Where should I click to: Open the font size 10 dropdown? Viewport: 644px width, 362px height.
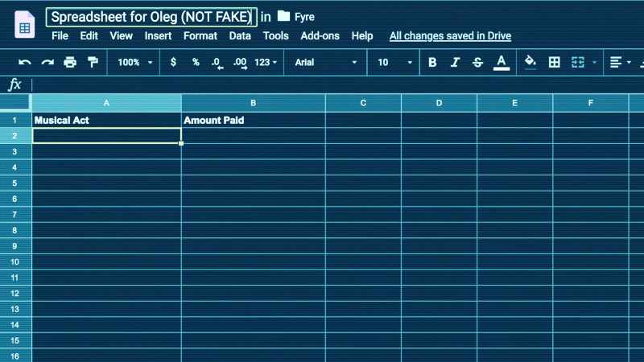(x=394, y=63)
